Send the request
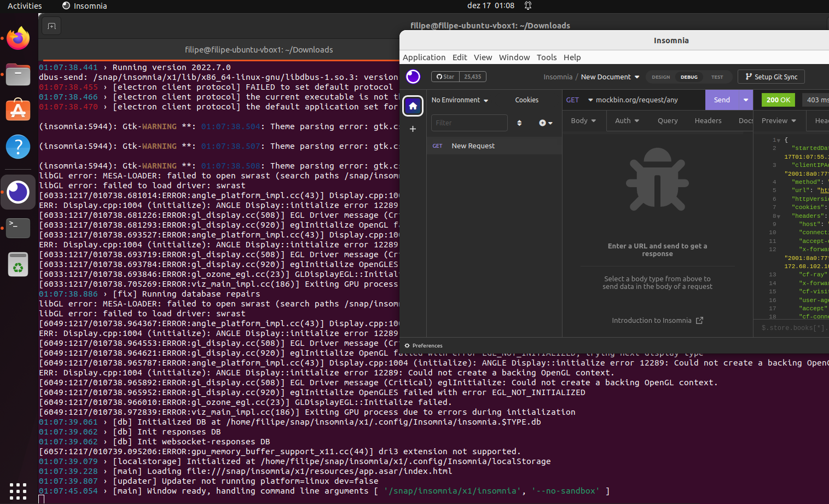The width and height of the screenshot is (829, 504). (722, 100)
